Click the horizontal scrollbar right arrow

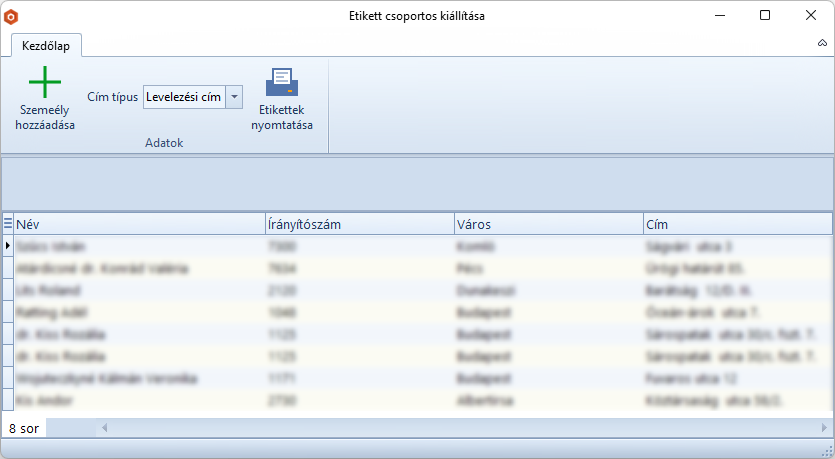pos(823,428)
